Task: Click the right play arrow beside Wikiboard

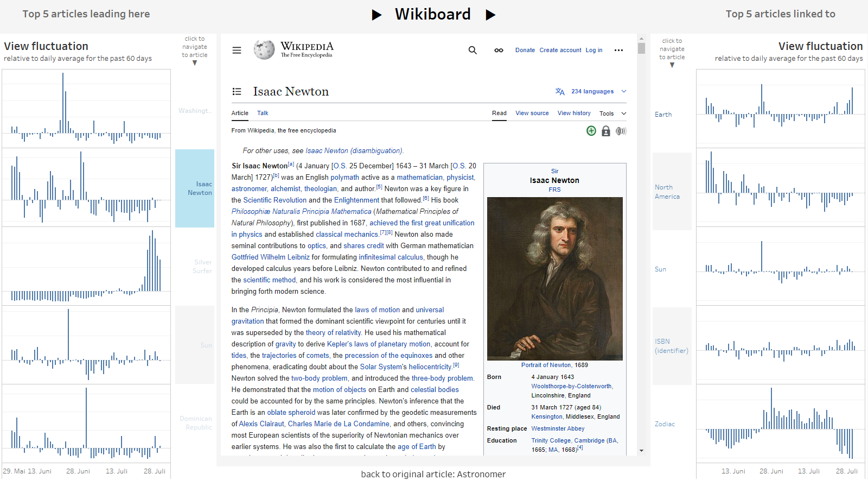Action: click(x=490, y=15)
